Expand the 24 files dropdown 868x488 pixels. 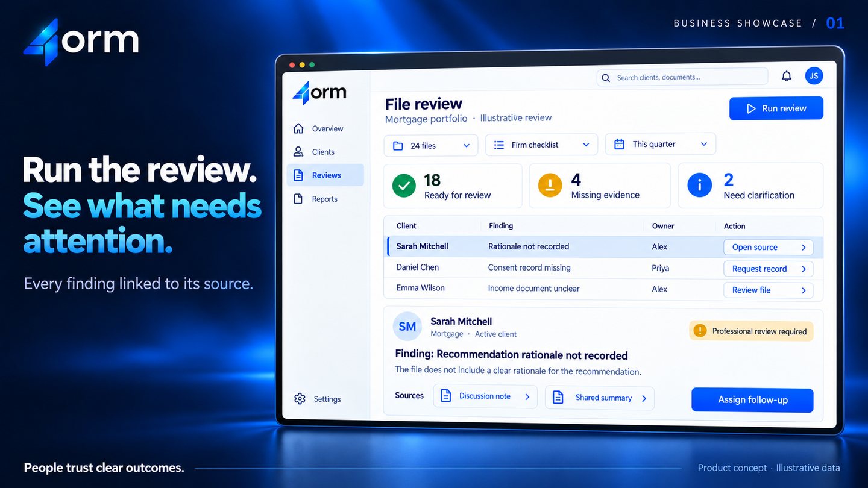click(x=431, y=146)
